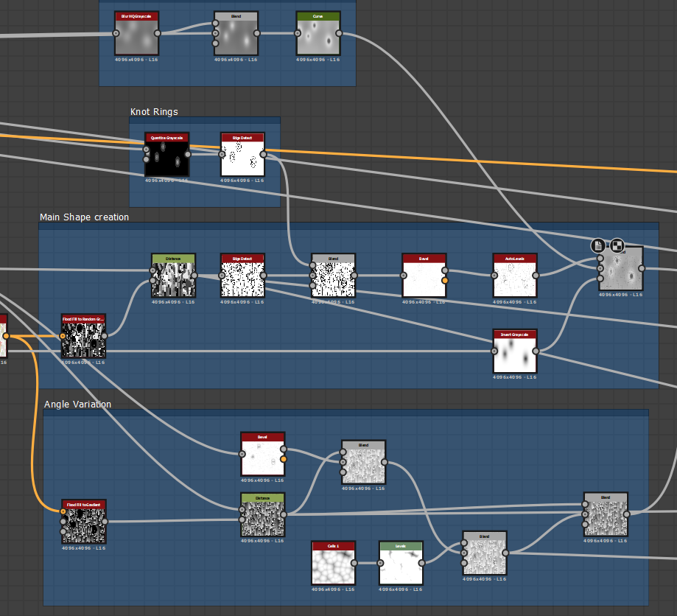677x616 pixels.
Task: Click the input connector of the Levels node
Action: pyautogui.click(x=380, y=563)
